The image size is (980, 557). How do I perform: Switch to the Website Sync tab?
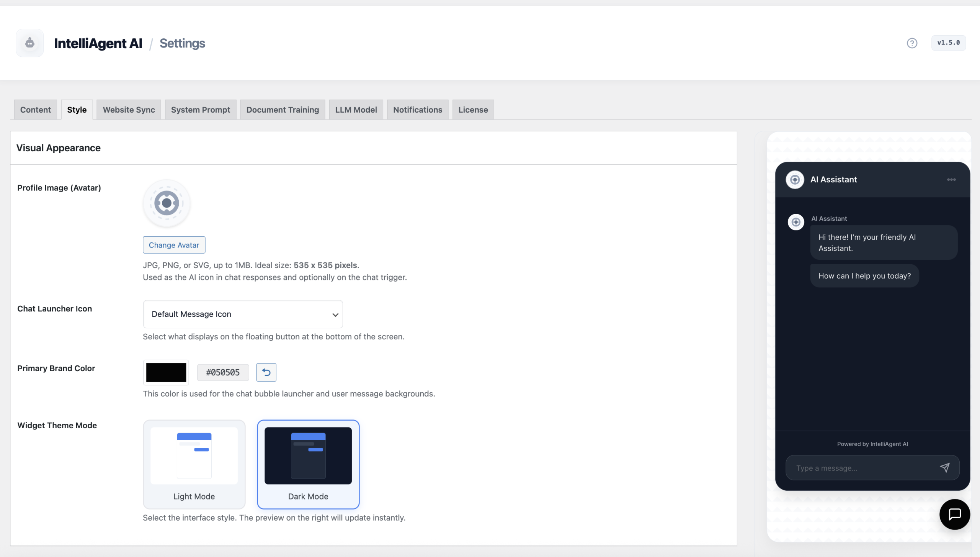click(129, 110)
